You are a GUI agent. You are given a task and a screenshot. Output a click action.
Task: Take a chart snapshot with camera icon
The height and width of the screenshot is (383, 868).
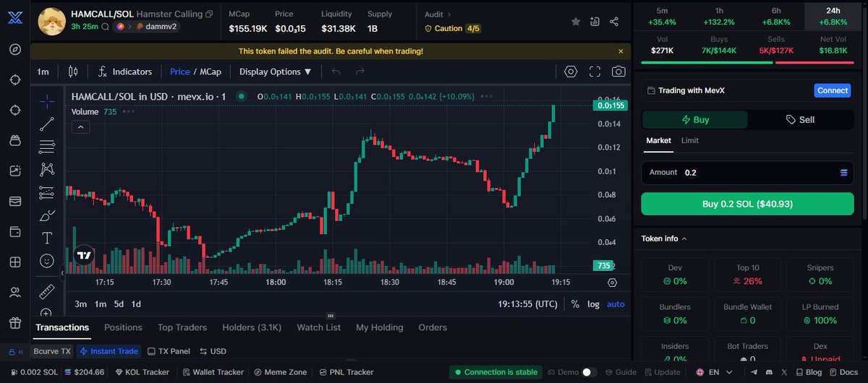[x=618, y=72]
